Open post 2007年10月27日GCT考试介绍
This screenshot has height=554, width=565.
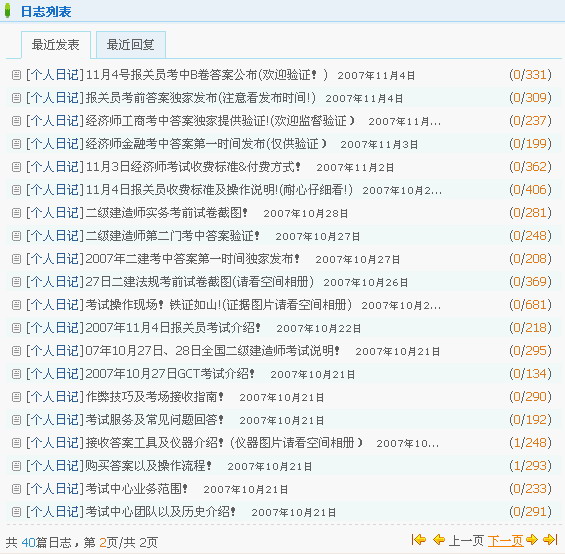pyautogui.click(x=170, y=373)
